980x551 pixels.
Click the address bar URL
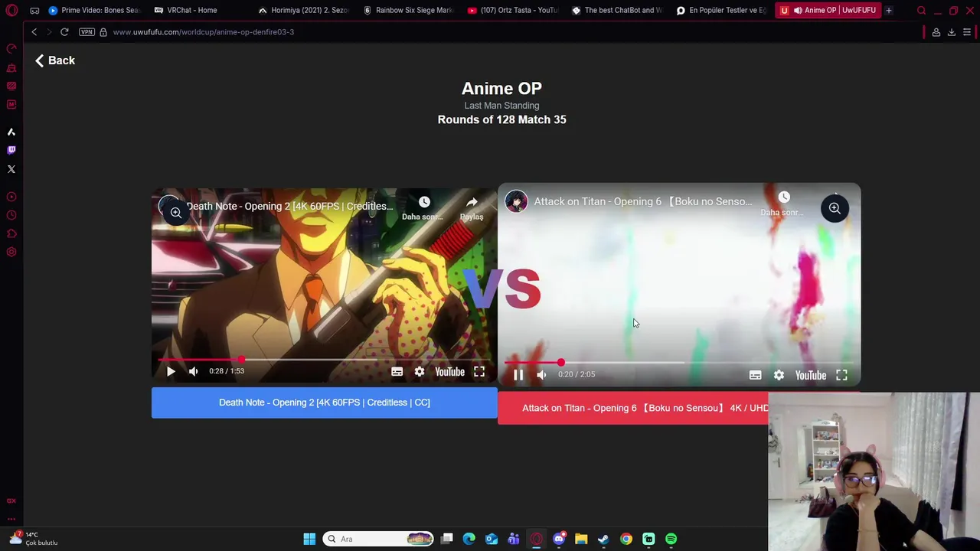pos(204,32)
